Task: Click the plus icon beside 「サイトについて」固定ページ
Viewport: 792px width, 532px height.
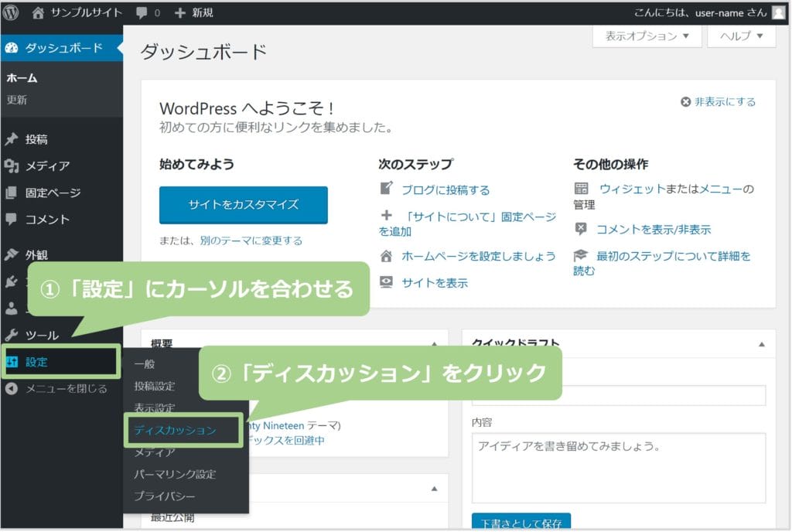Action: 387,216
